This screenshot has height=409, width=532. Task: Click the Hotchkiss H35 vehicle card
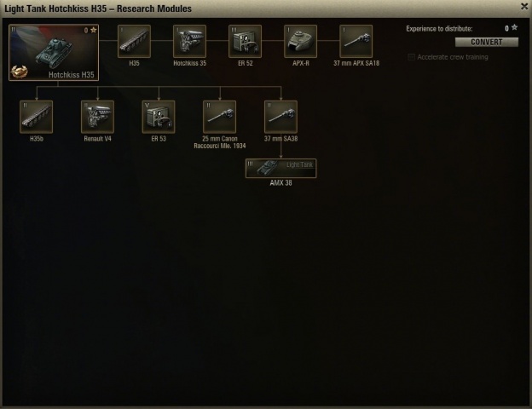coord(54,52)
